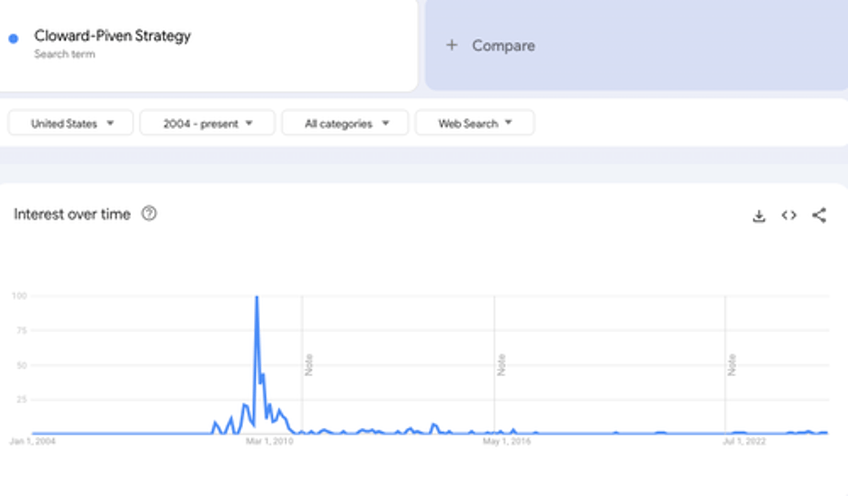Share the Interest over time chart

819,215
